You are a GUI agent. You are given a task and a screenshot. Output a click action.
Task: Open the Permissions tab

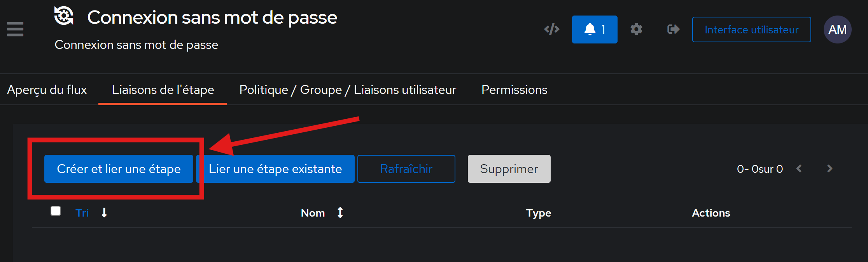point(514,90)
